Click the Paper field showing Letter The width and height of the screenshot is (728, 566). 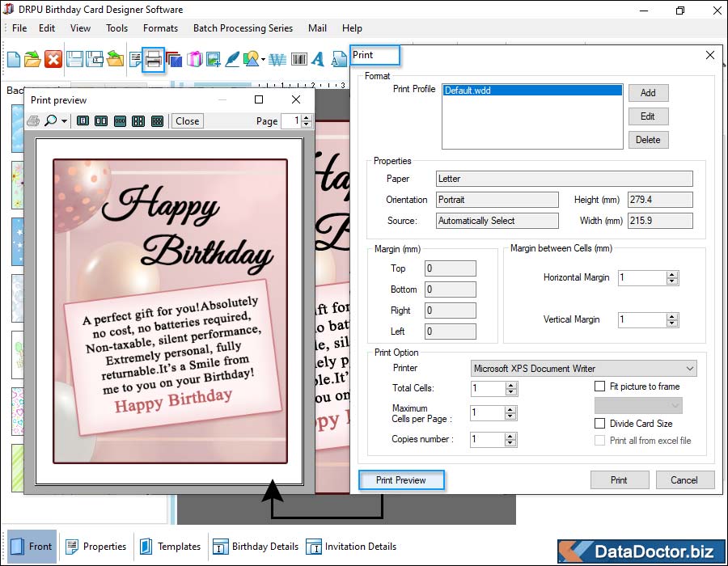tap(564, 179)
